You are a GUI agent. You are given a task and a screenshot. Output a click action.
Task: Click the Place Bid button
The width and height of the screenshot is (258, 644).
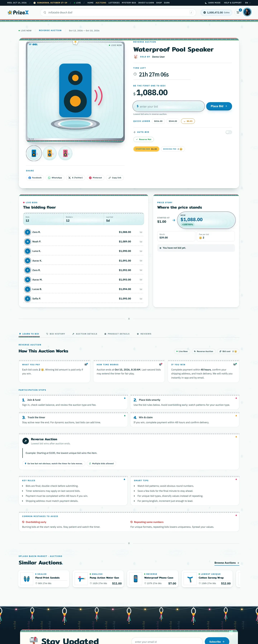pyautogui.click(x=219, y=106)
